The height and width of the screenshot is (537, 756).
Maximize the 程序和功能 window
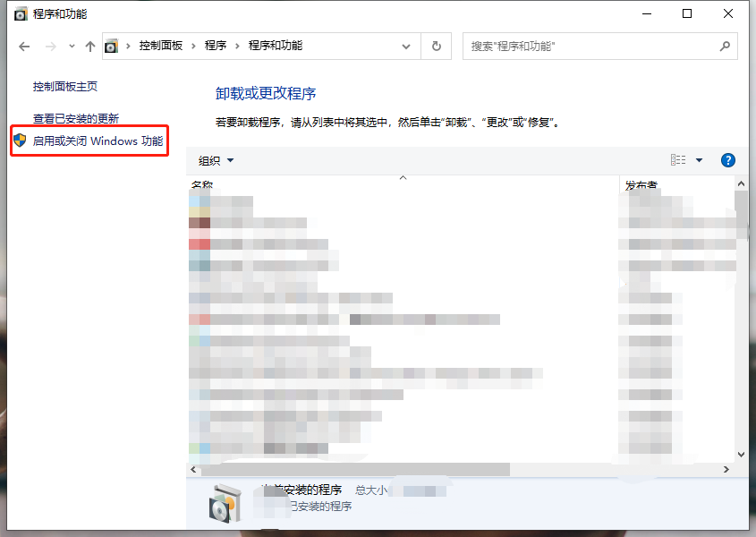pos(687,14)
